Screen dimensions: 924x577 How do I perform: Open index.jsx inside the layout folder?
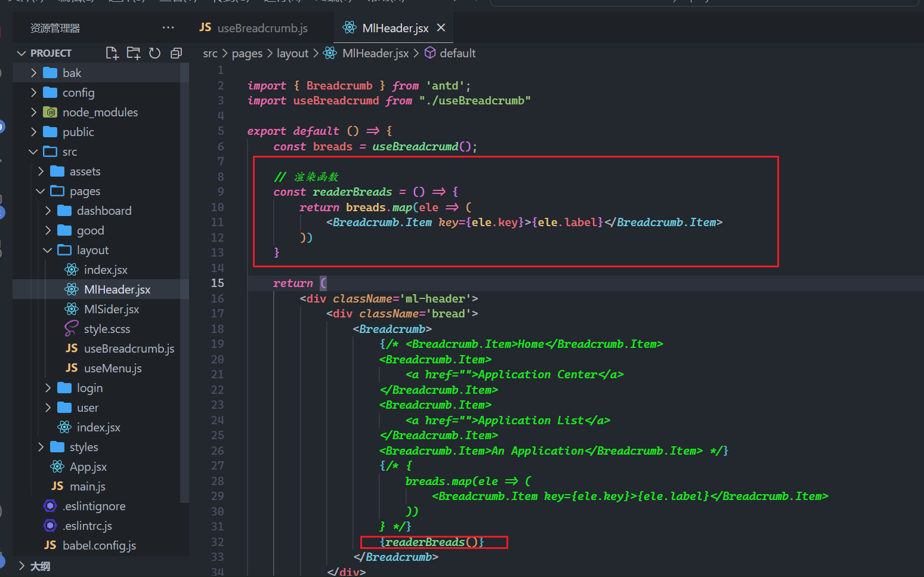(x=106, y=270)
